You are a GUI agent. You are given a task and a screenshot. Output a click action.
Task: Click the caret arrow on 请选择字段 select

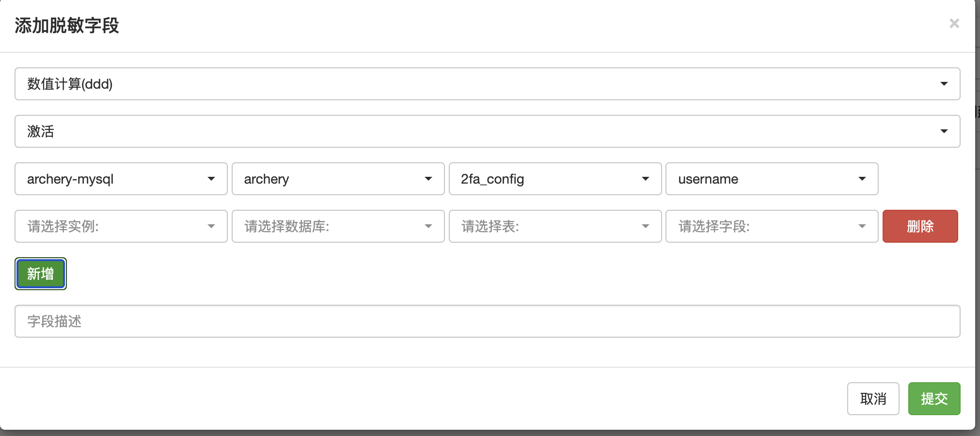[x=862, y=226]
